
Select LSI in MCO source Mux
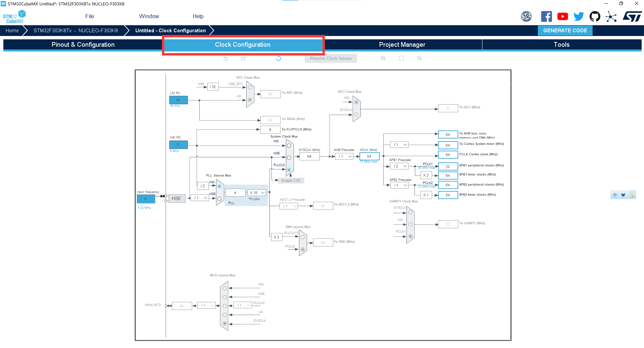[x=225, y=315]
